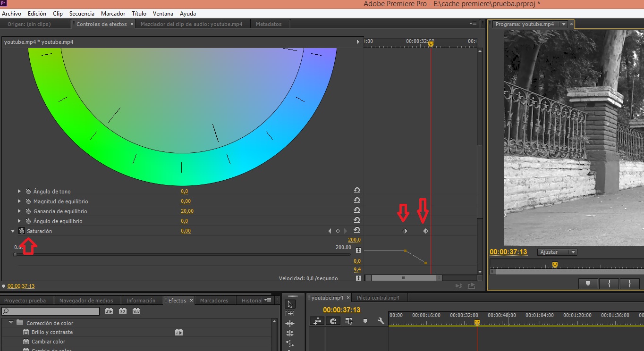This screenshot has height=351, width=644.
Task: Toggle the effect timeline view arrow
Action: pos(358,42)
